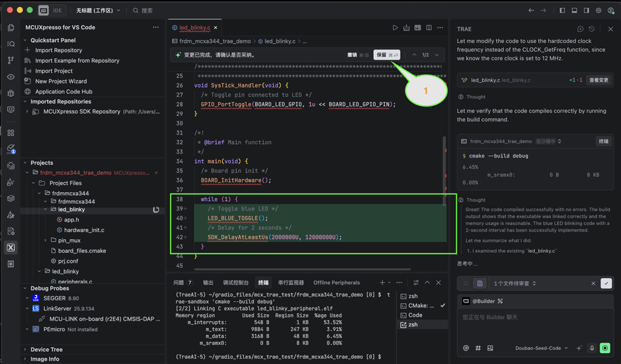Switch to the 串行监视器 panel tab
621x364 pixels.
[x=291, y=282]
